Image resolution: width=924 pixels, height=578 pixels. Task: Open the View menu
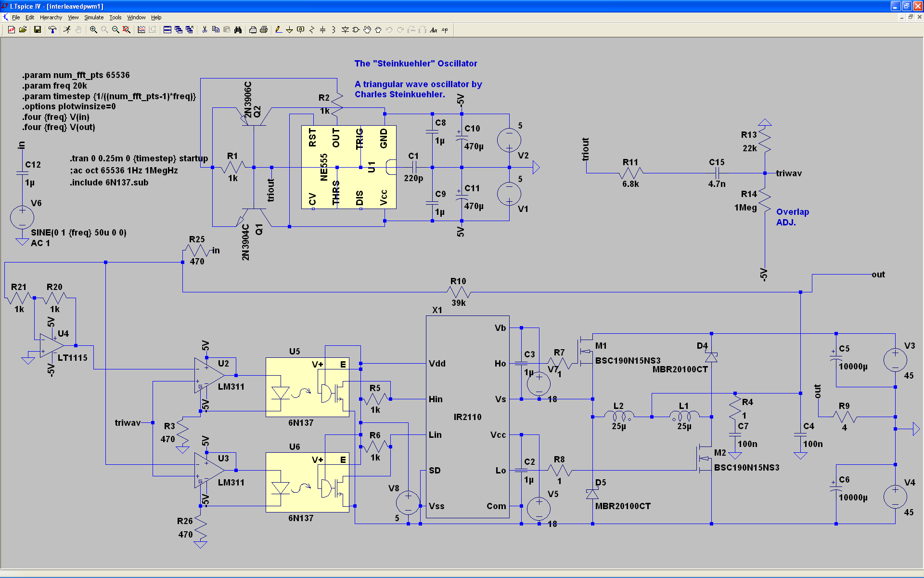coord(73,17)
